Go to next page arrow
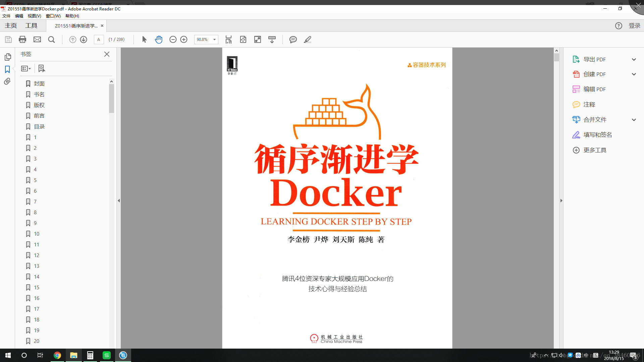 [x=84, y=40]
